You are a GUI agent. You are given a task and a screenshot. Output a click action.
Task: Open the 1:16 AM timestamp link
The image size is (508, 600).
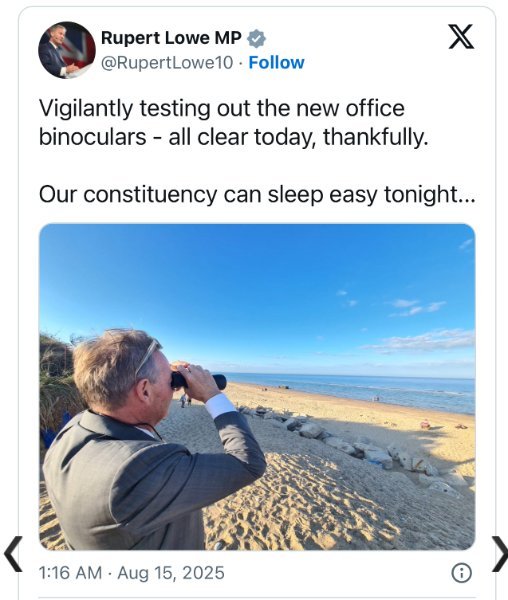point(70,573)
